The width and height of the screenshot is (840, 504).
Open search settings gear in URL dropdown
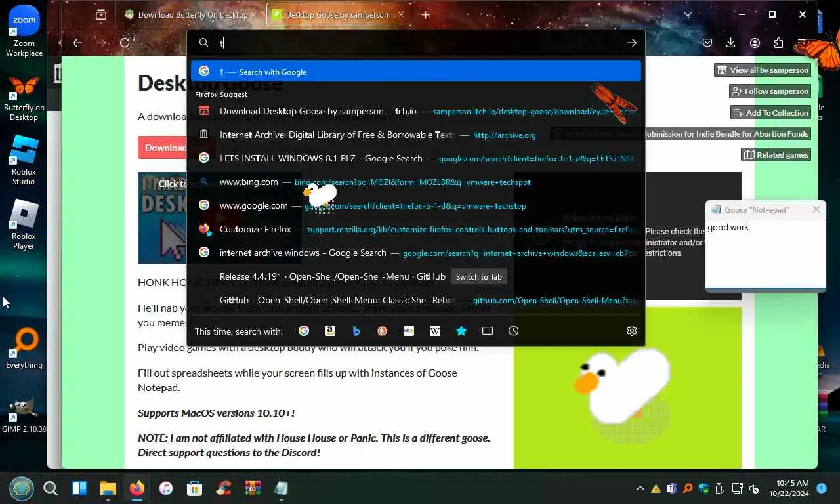(632, 331)
